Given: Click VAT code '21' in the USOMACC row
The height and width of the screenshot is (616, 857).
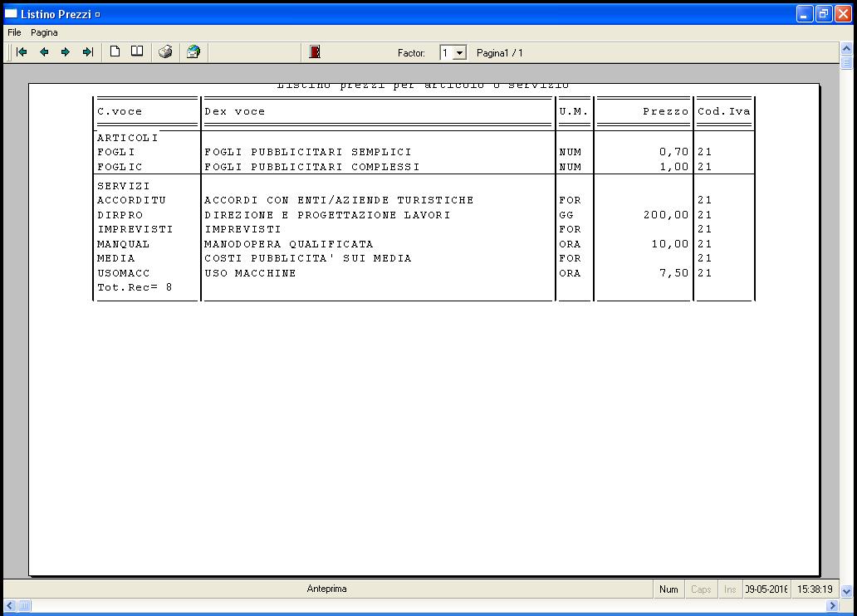Looking at the screenshot, I should point(704,273).
